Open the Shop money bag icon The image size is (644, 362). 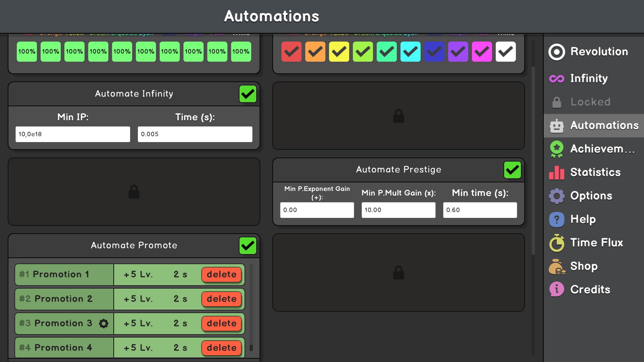[556, 267]
